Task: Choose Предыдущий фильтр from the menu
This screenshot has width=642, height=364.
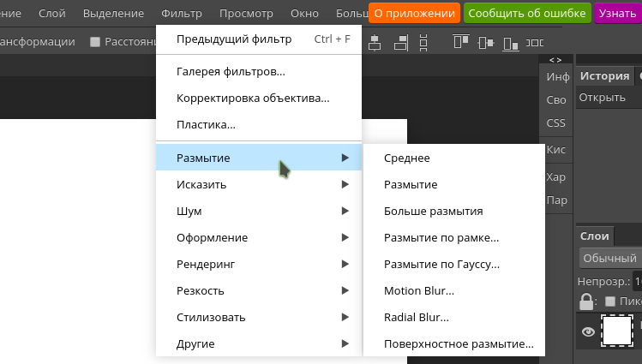Action: click(x=259, y=39)
